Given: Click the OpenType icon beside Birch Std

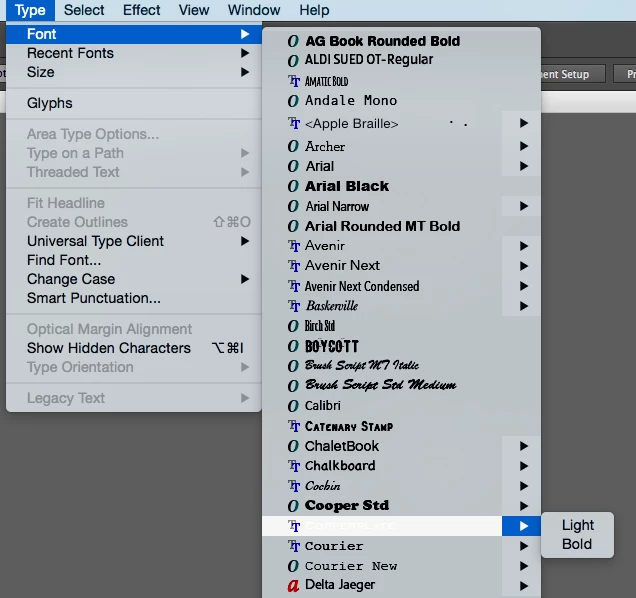Looking at the screenshot, I should click(x=293, y=326).
